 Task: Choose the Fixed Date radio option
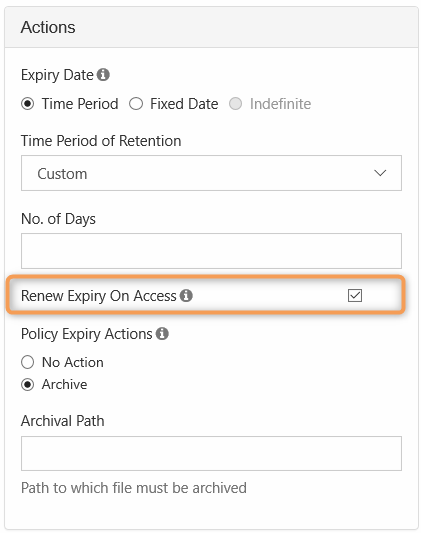coord(136,104)
